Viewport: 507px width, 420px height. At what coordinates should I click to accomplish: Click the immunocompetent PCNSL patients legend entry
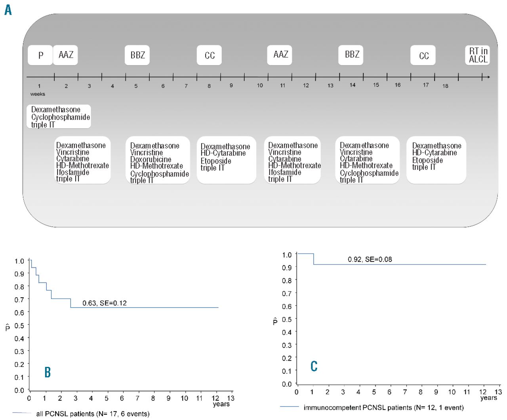click(x=383, y=407)
